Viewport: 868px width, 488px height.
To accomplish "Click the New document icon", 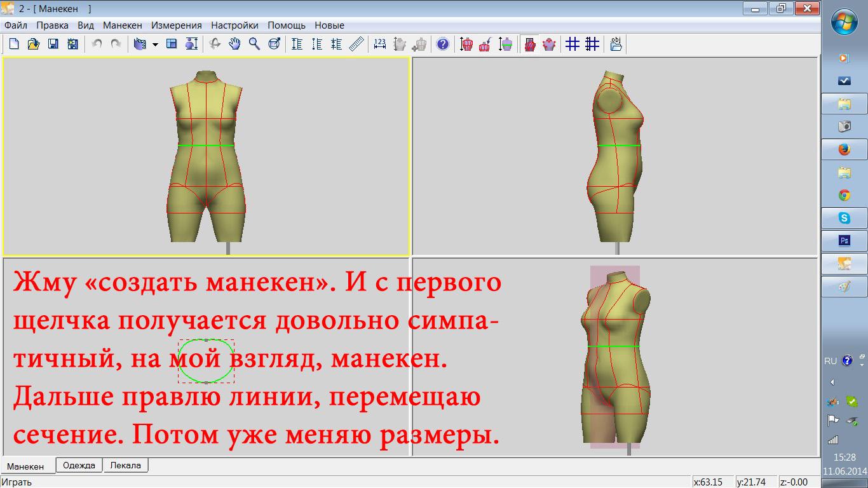I will click(x=14, y=44).
